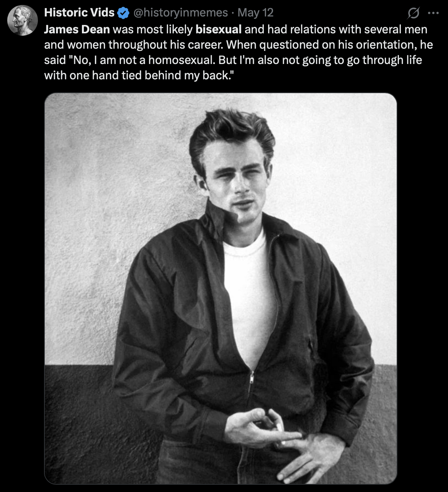
Task: Open the Grok explain-post icon
Action: pos(413,13)
